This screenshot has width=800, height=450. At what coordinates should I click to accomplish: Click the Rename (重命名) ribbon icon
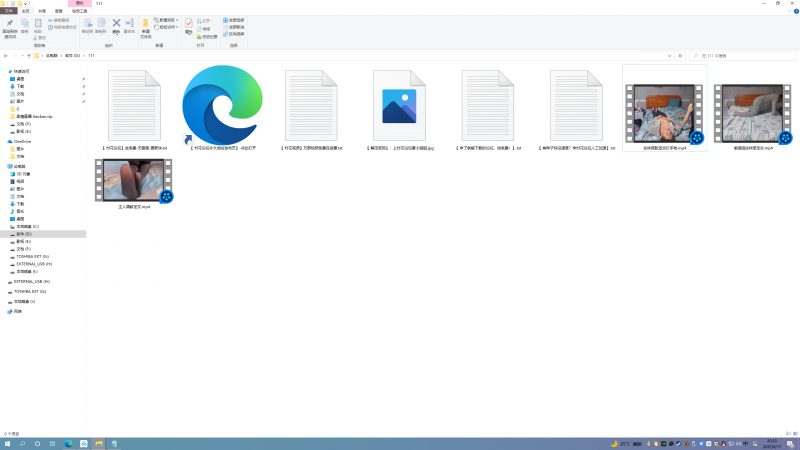pyautogui.click(x=129, y=24)
